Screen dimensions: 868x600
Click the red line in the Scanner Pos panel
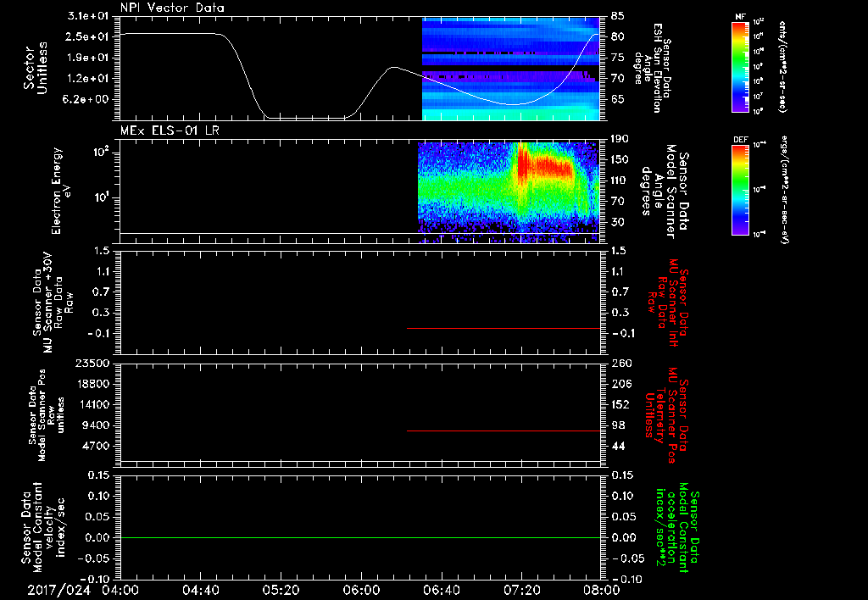coord(504,431)
